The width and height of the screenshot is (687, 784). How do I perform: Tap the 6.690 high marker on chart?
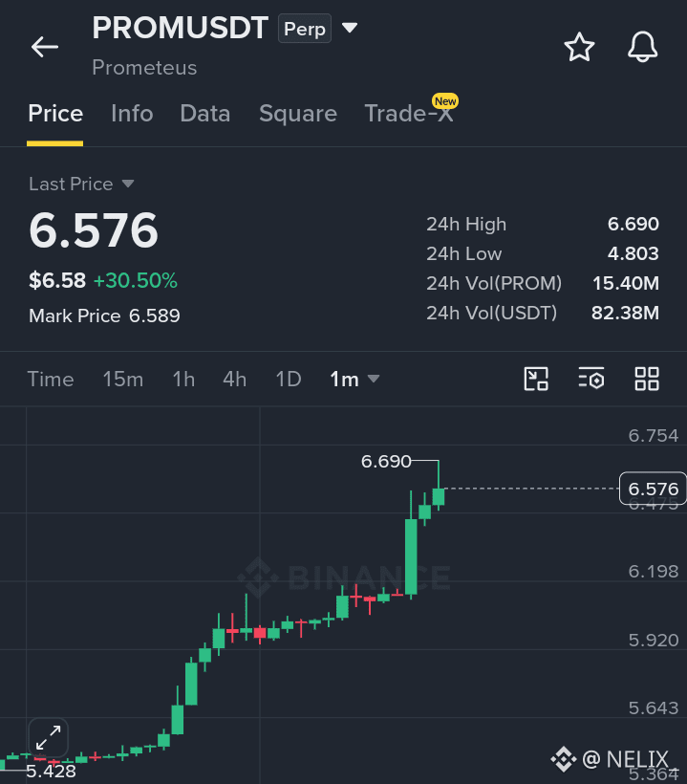coord(386,461)
